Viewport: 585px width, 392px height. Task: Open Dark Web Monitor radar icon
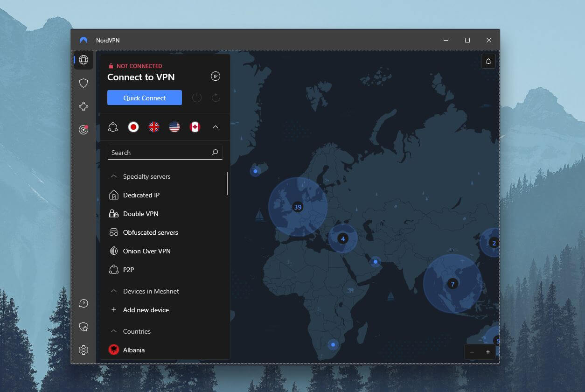click(x=84, y=130)
